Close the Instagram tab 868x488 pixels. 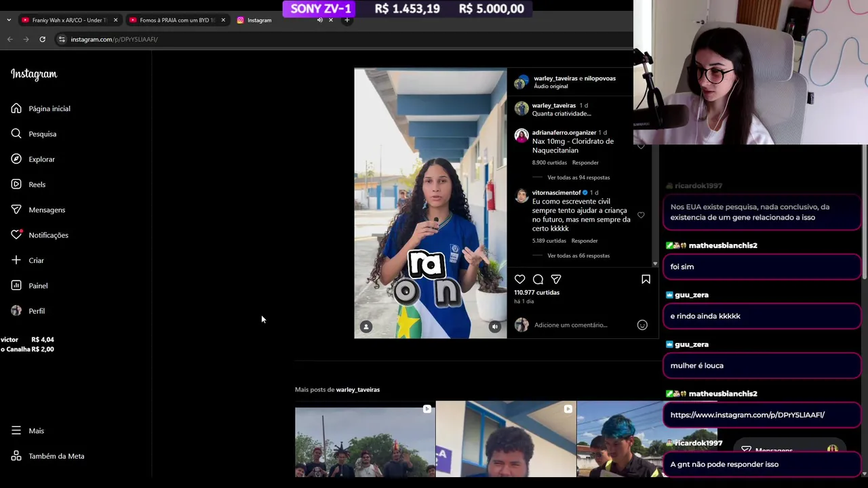[331, 20]
